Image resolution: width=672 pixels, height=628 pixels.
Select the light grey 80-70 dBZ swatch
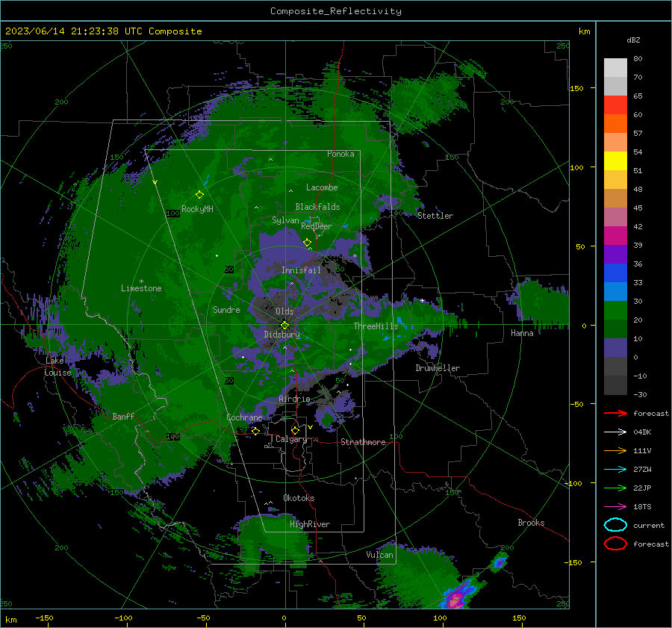(615, 67)
